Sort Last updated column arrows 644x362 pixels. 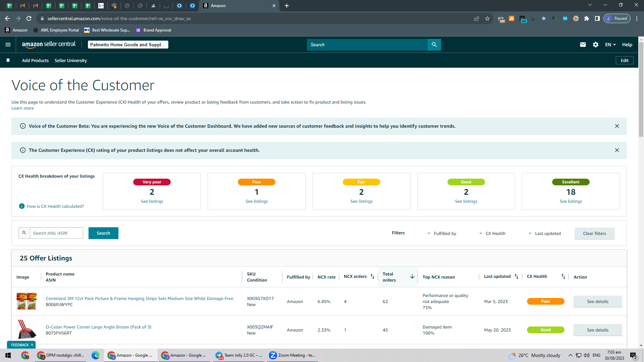517,277
